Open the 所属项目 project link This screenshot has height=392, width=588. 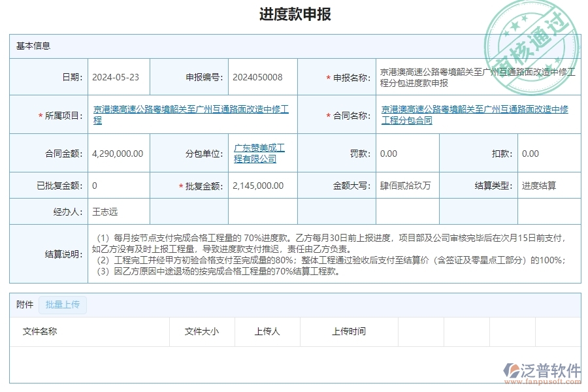click(193, 114)
